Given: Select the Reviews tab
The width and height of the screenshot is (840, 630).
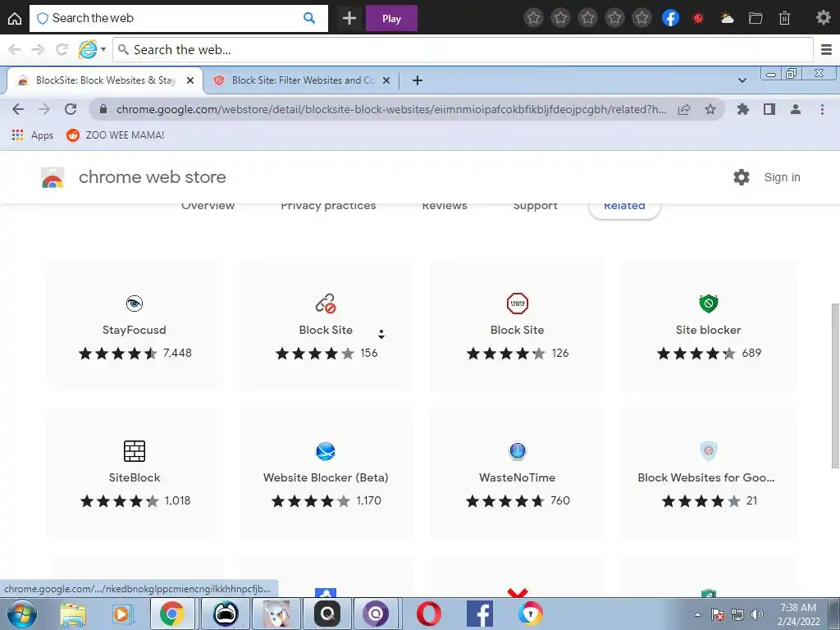Looking at the screenshot, I should tap(445, 206).
